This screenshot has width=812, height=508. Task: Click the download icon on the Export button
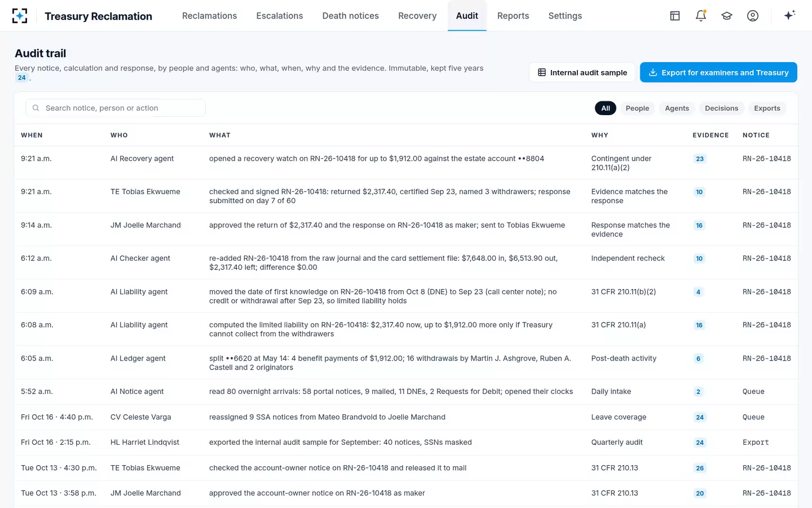[653, 72]
